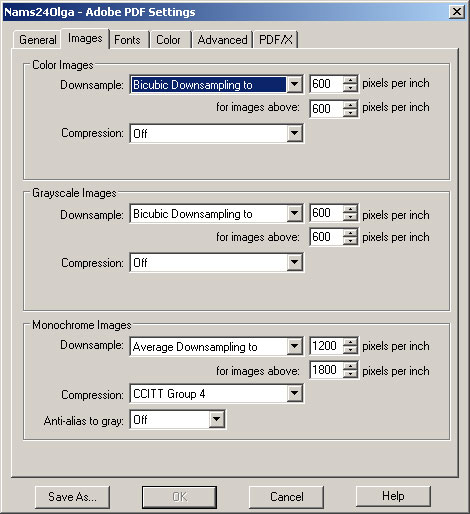Screen dimensions: 470x514
Task: Close the Adobe PDF Settings window
Action: [457, 12]
